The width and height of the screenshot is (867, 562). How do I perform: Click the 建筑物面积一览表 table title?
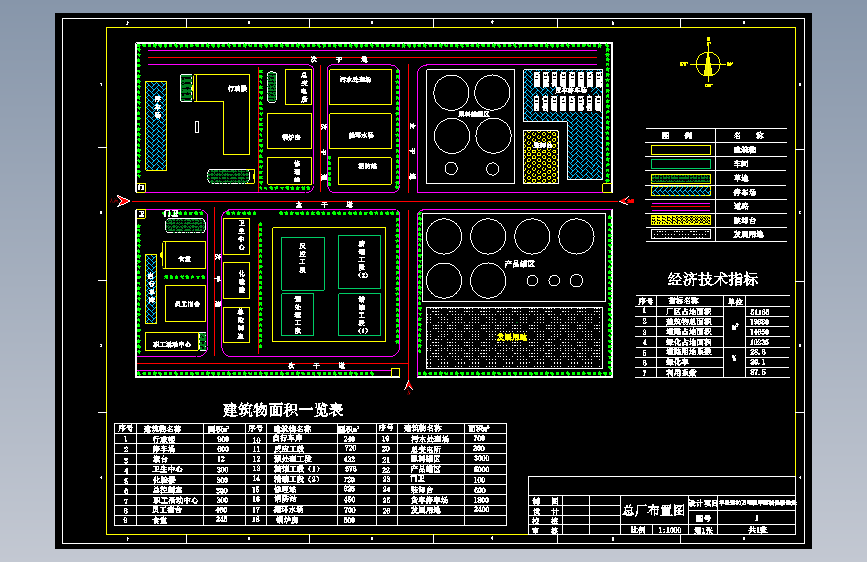coord(283,410)
